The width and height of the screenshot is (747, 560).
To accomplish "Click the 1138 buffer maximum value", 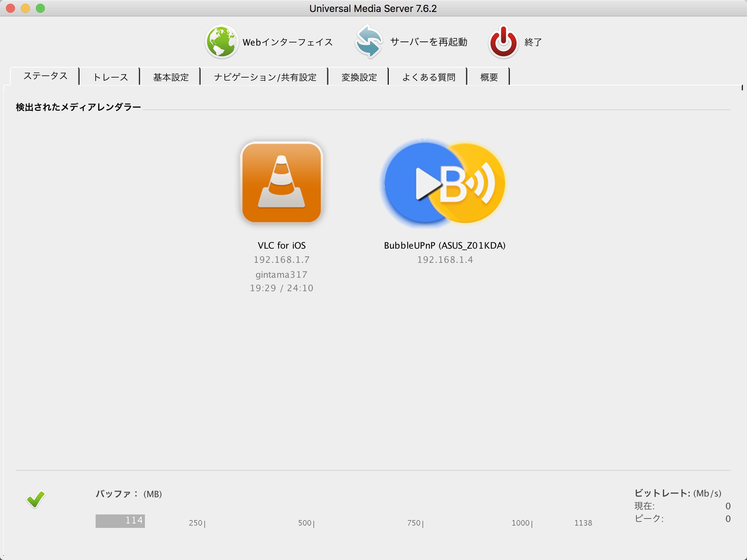I will pos(583,523).
